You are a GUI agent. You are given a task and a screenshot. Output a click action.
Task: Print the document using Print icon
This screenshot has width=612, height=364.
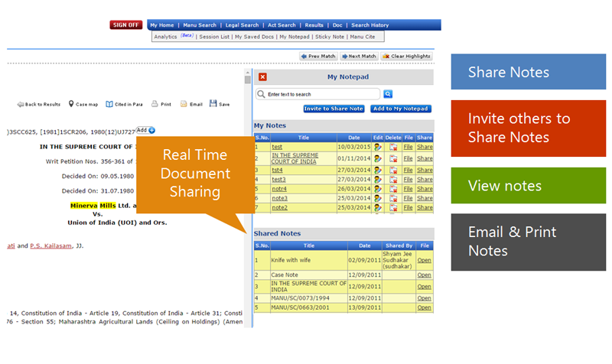pos(155,104)
